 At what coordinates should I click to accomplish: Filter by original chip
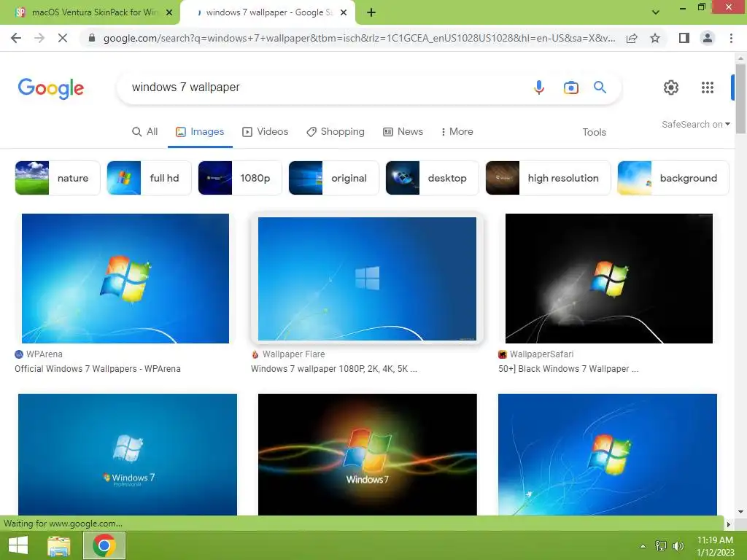tap(333, 178)
